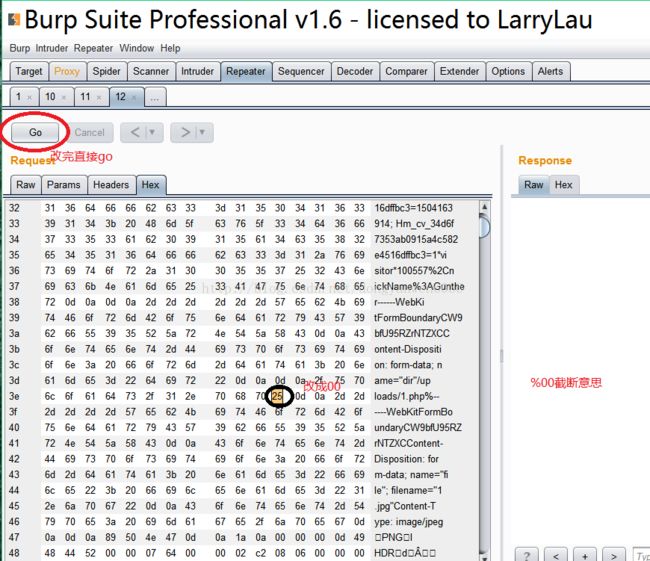Close Repeater sub-tab 10
The image size is (650, 561).
click(x=64, y=97)
